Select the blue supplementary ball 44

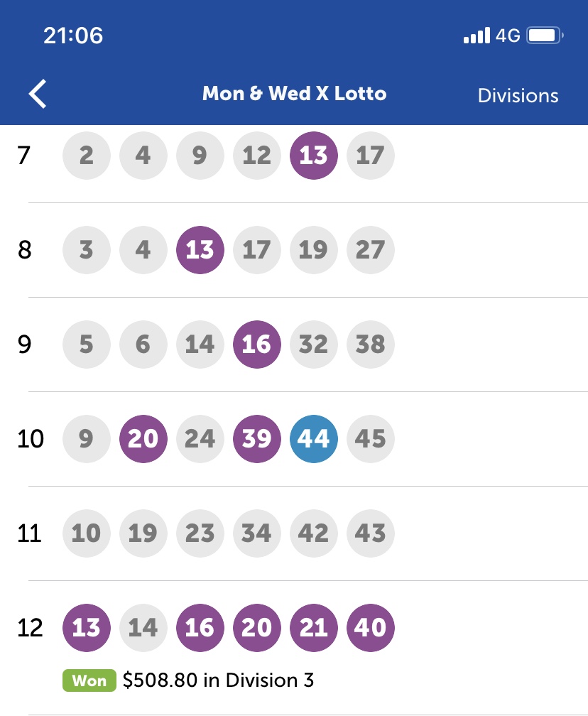pyautogui.click(x=314, y=439)
